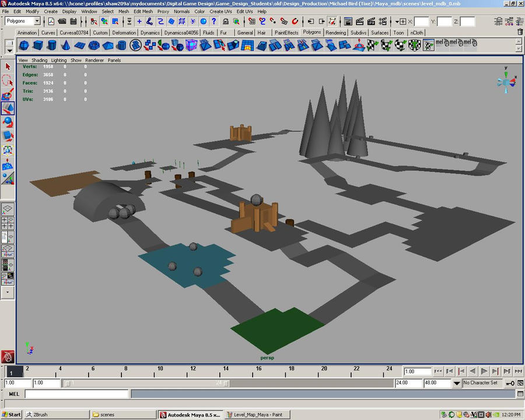Create a polygon sphere from the Polygons shelf
525x420 pixels.
[x=23, y=43]
